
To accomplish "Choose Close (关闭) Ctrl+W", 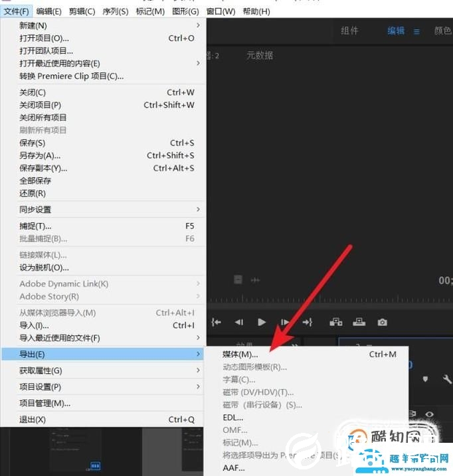I will [x=104, y=92].
